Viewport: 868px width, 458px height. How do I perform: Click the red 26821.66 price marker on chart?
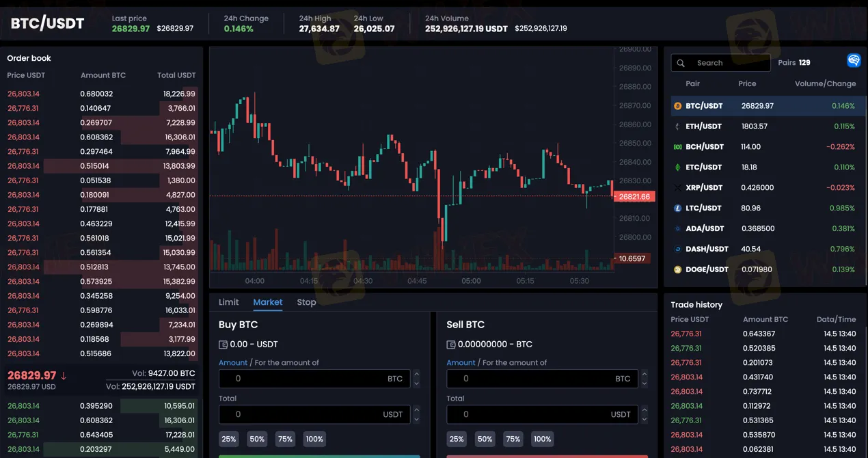pos(634,196)
